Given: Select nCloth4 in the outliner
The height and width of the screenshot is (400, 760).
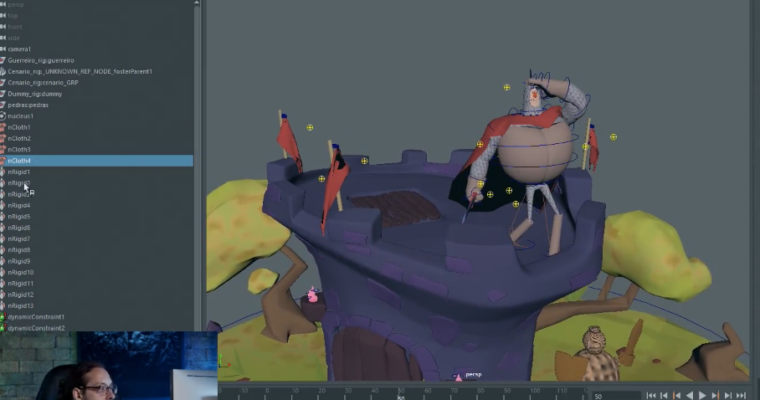Looking at the screenshot, I should [20, 161].
